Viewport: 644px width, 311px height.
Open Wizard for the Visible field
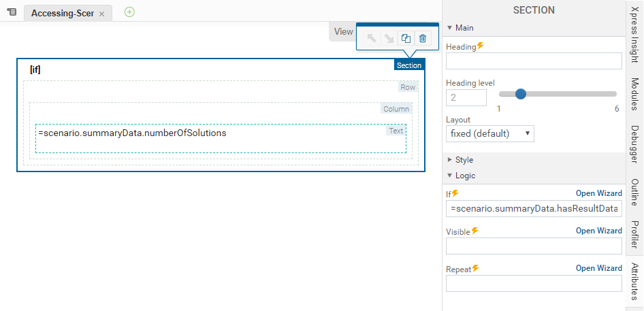click(x=598, y=231)
